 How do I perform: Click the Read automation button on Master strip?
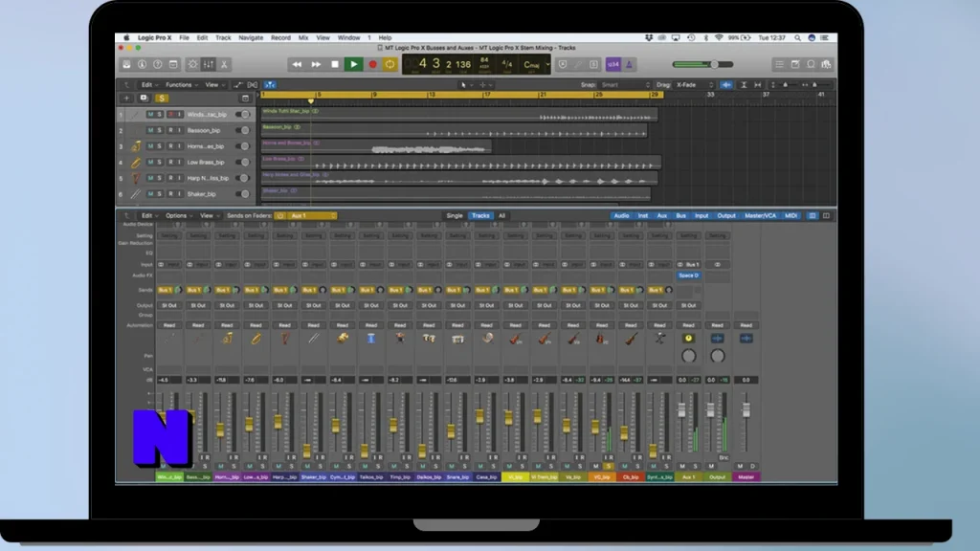click(746, 325)
